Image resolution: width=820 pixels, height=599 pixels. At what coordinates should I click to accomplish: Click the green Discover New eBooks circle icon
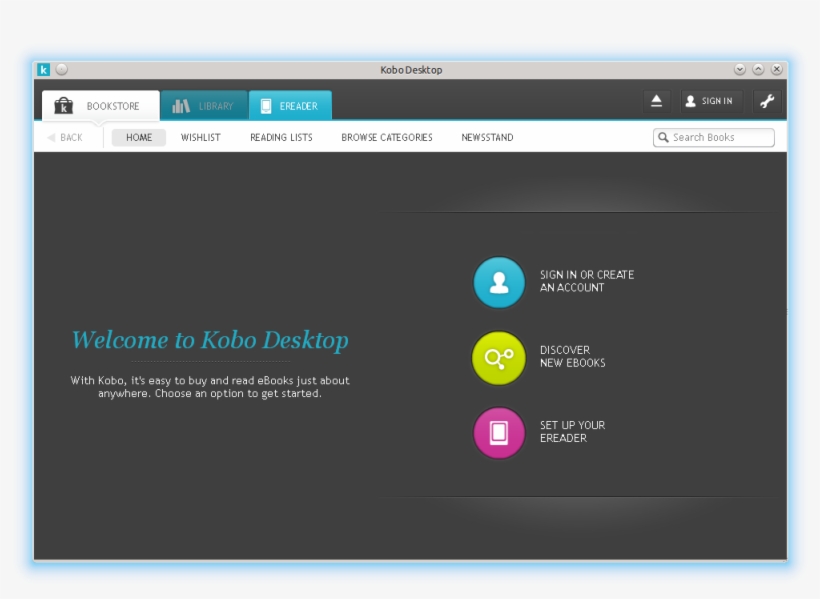pos(499,358)
